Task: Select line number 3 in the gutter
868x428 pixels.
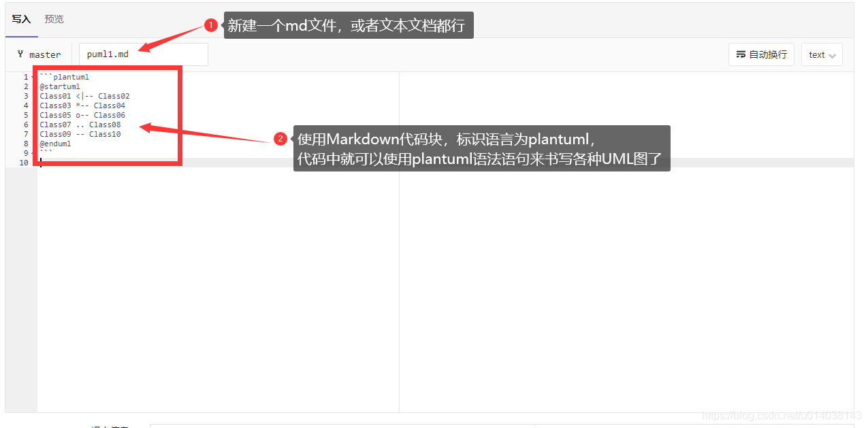Action: (26, 96)
